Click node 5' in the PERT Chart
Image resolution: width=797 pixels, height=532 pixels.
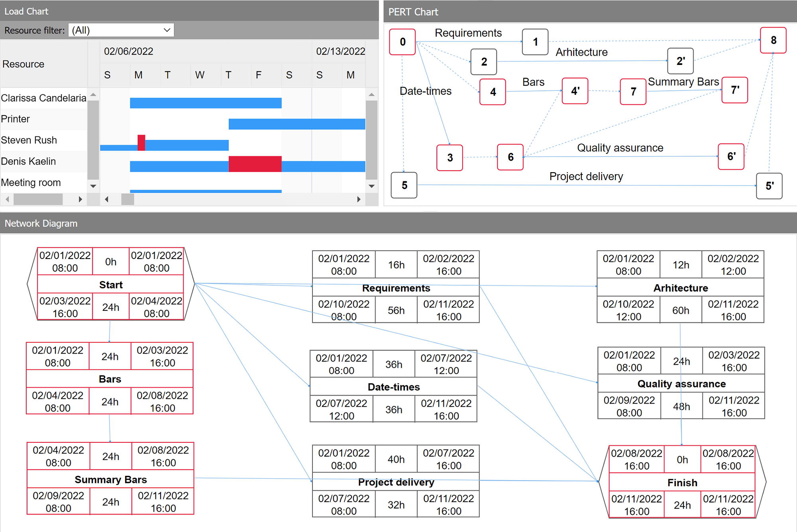769,186
